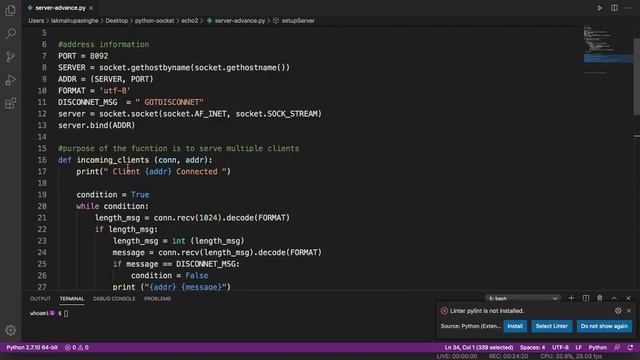Click line number 20 in the gutter

click(x=42, y=206)
